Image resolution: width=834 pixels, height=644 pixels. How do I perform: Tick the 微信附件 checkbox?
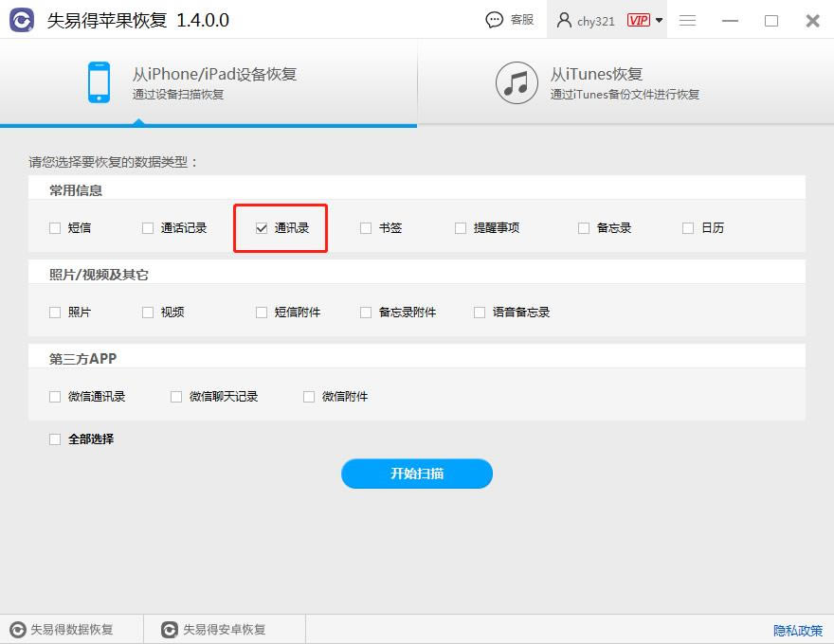(309, 397)
